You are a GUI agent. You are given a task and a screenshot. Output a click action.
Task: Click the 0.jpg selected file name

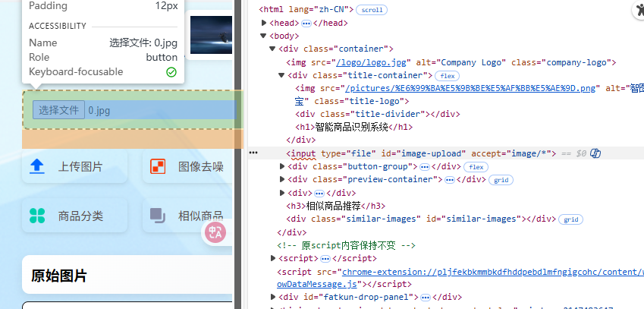pyautogui.click(x=99, y=111)
